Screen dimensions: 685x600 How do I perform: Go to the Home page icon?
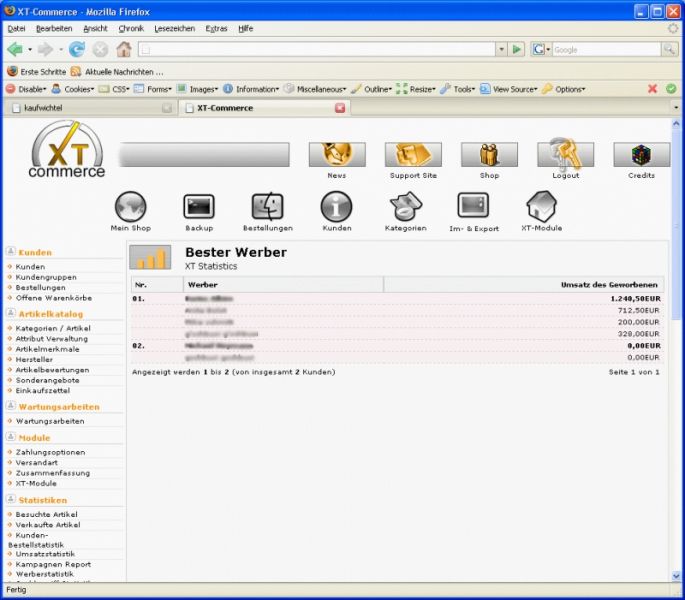tap(124, 49)
